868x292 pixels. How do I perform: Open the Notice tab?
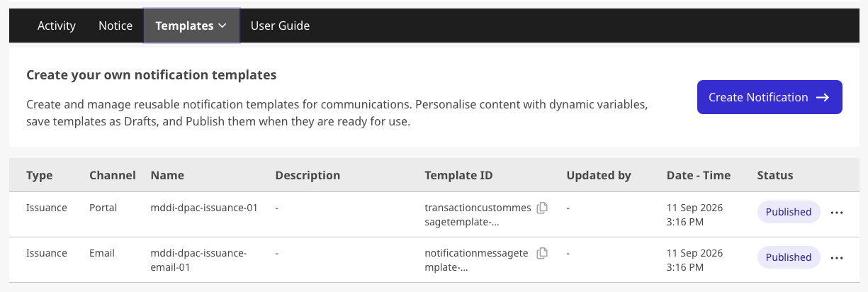[x=115, y=26]
